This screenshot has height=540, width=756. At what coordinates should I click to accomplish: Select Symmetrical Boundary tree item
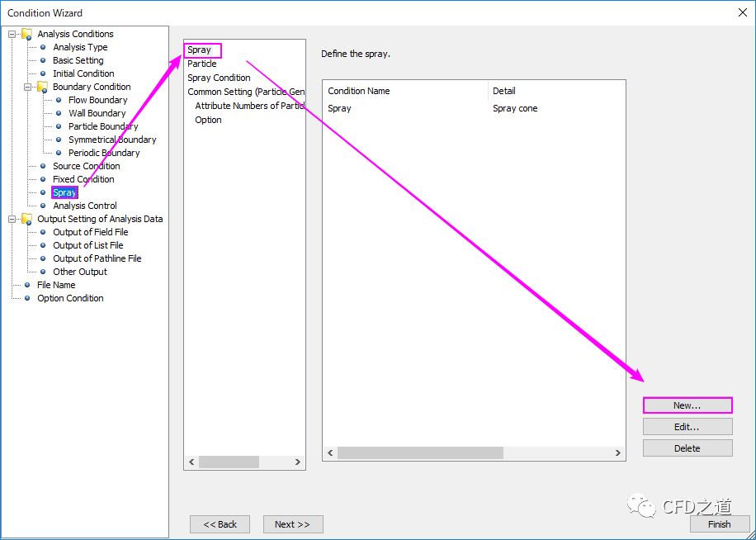point(112,140)
